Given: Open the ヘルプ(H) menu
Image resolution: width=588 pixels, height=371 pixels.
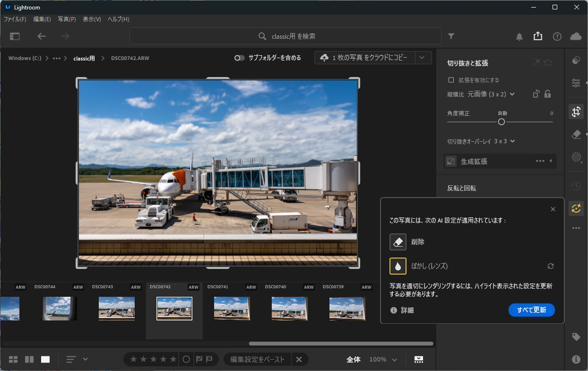Looking at the screenshot, I should click(x=118, y=19).
